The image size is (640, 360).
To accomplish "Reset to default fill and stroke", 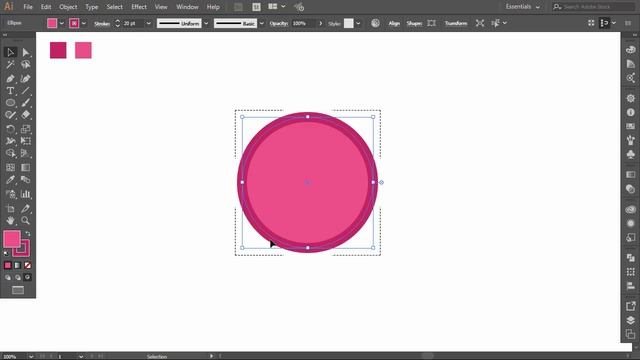I will point(6,253).
